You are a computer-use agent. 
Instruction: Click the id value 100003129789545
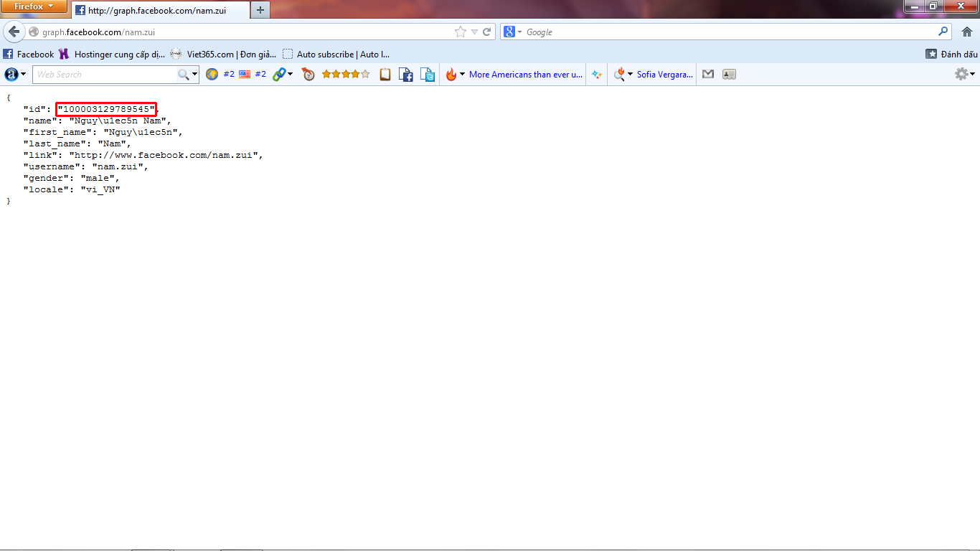(x=106, y=109)
